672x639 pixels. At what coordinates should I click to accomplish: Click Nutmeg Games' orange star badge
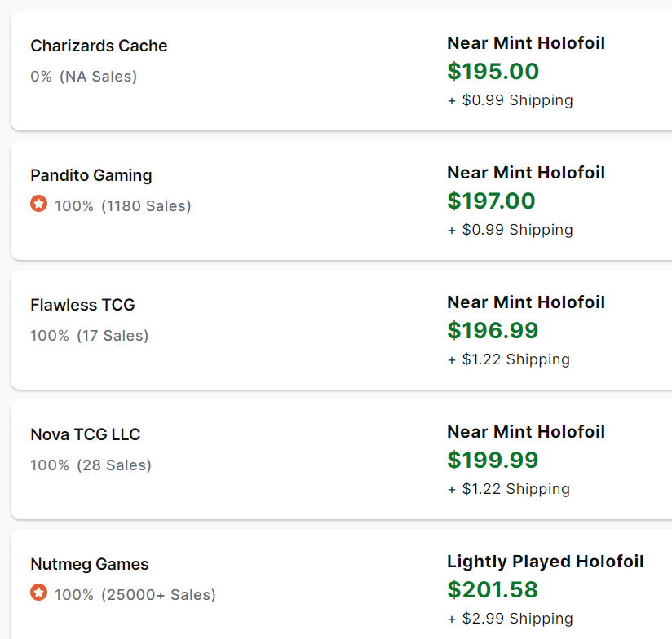(38, 593)
